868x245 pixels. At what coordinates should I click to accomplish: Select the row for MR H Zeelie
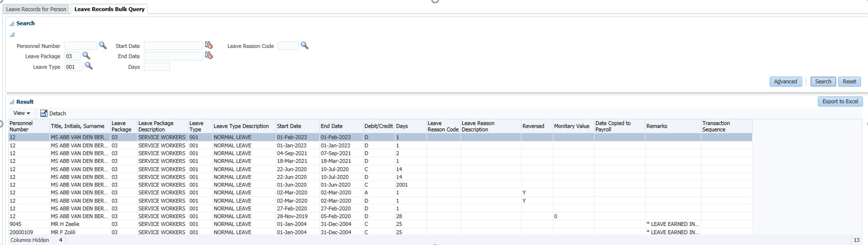(65, 225)
